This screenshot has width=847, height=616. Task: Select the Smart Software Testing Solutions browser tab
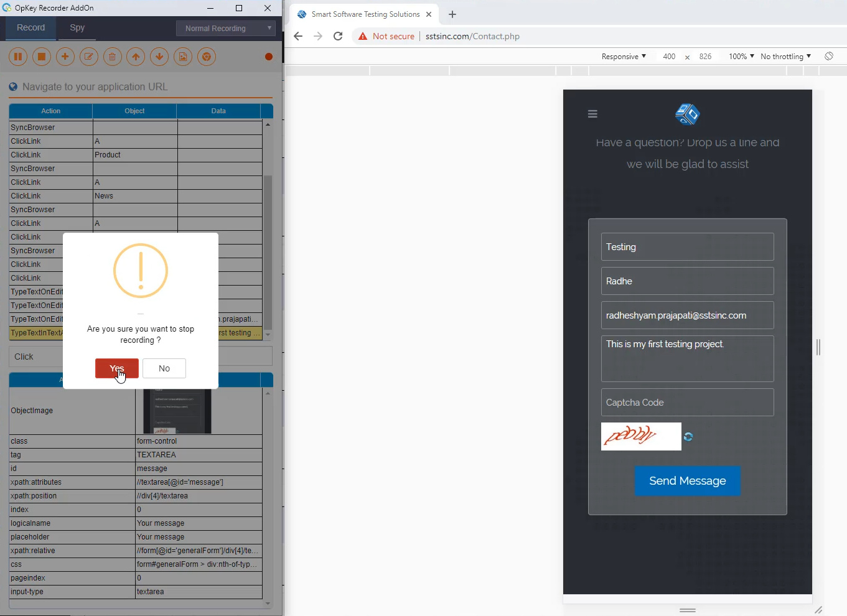(365, 14)
